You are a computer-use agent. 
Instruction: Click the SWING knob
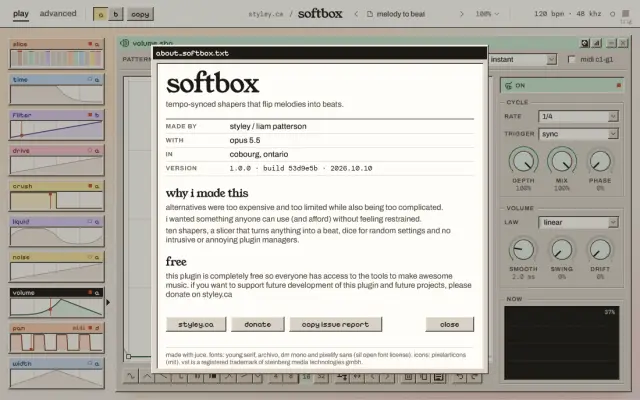(x=562, y=250)
